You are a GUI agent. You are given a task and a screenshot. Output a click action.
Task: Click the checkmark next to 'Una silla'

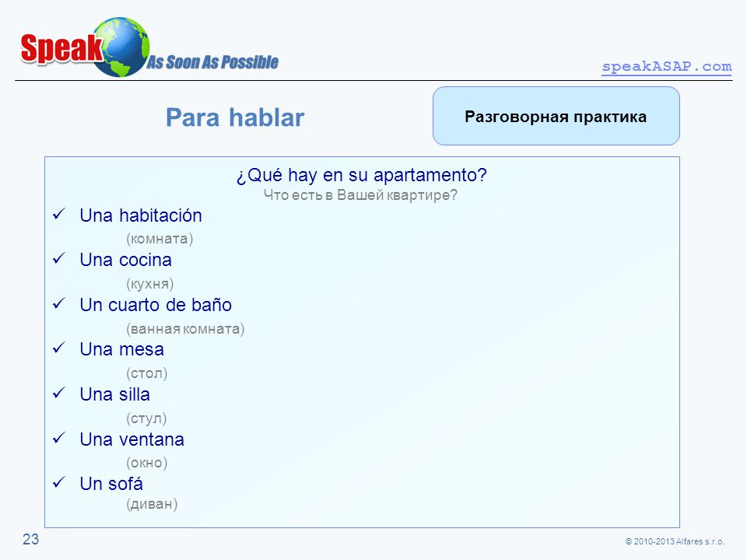point(58,393)
